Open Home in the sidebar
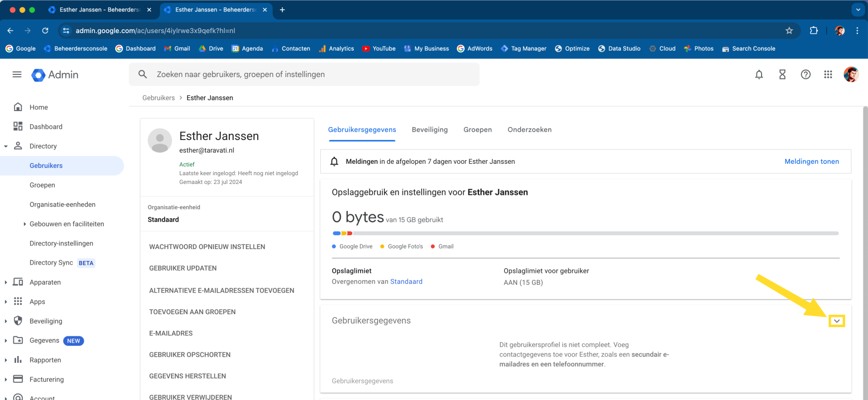868x400 pixels. (39, 107)
